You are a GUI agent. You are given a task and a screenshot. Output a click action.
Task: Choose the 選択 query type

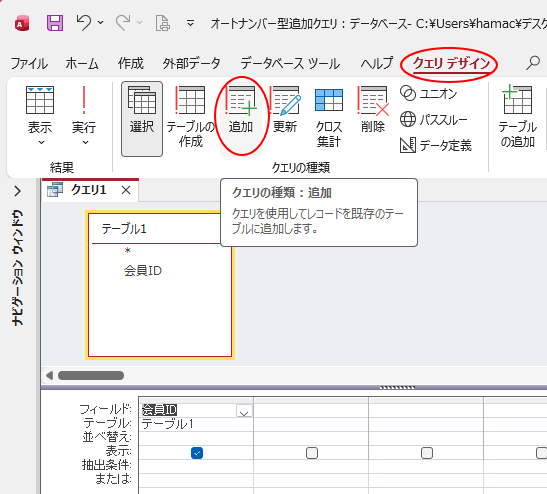(142, 119)
